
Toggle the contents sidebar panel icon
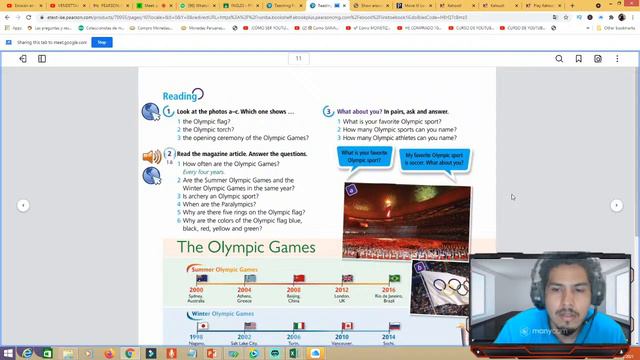point(42,59)
